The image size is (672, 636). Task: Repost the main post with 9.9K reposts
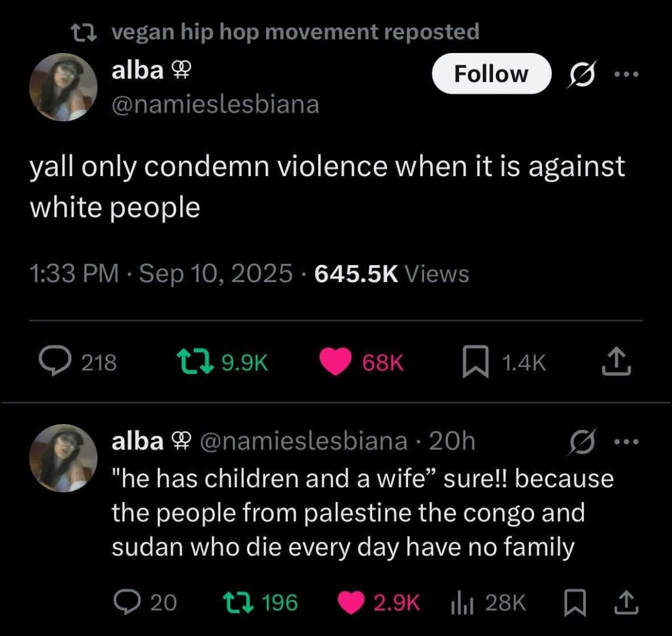pyautogui.click(x=223, y=362)
